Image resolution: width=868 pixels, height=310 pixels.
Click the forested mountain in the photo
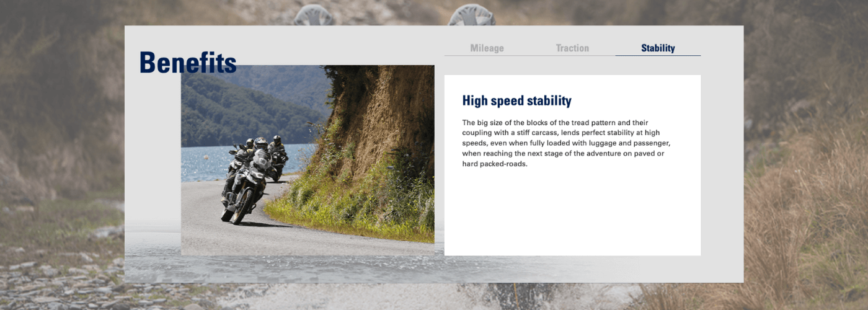tap(248, 105)
